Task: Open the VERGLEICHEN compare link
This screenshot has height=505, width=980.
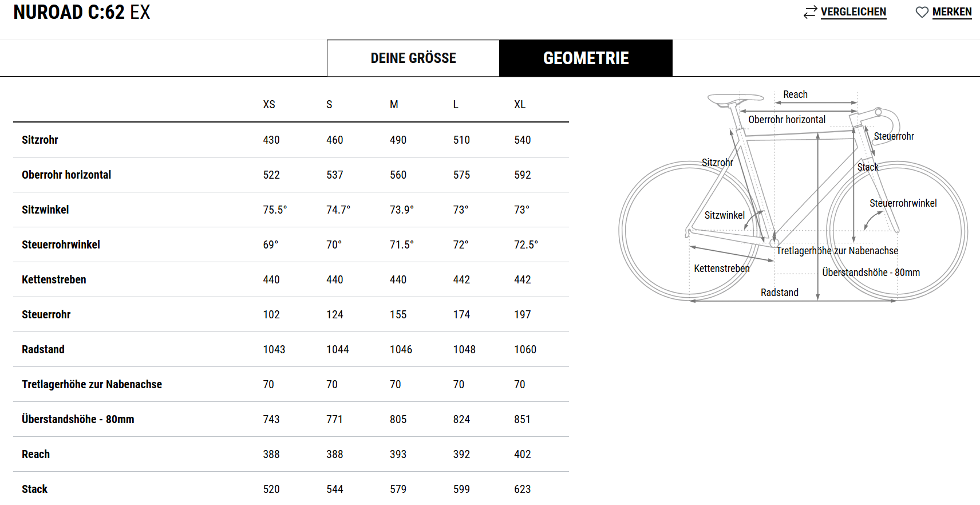Action: tap(853, 12)
